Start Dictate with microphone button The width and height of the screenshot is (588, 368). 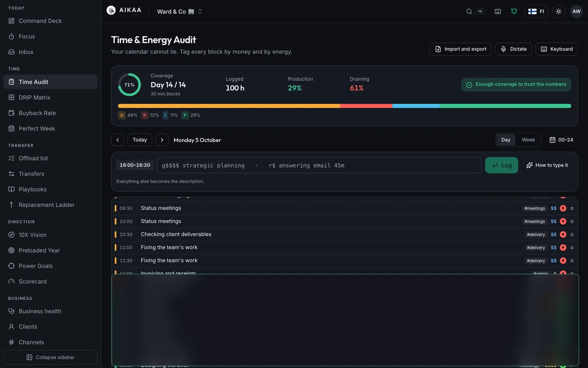point(513,49)
